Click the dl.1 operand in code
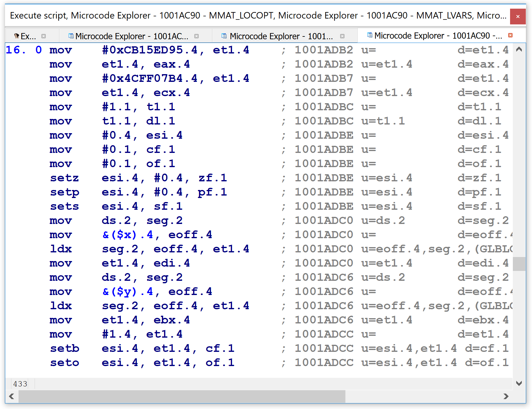This screenshot has width=532, height=409. click(x=161, y=121)
